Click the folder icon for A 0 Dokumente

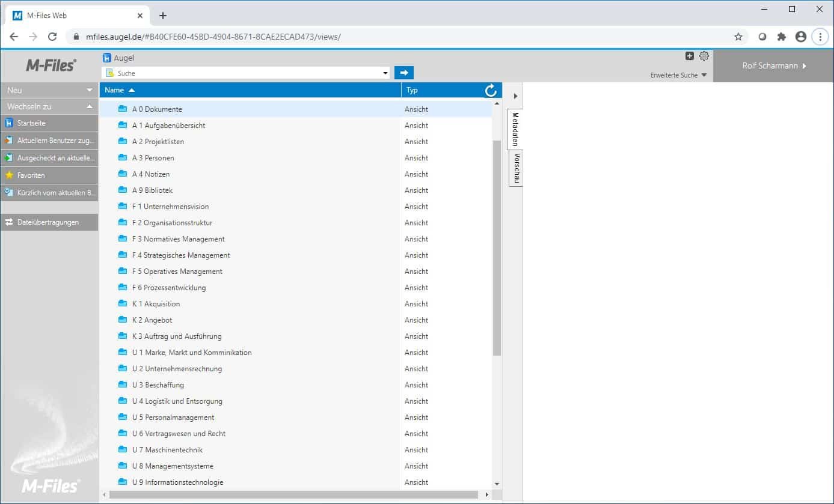[x=123, y=109]
